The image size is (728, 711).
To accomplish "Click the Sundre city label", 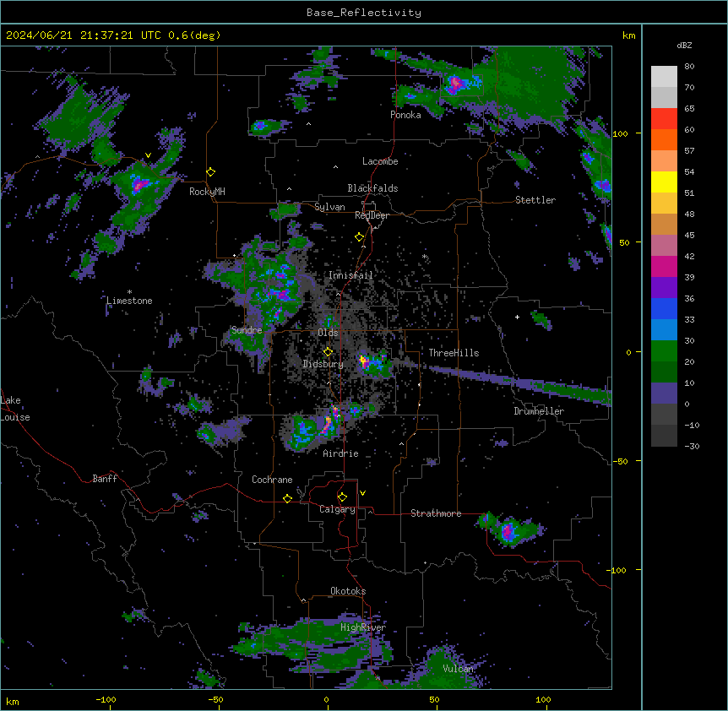I will (247, 330).
